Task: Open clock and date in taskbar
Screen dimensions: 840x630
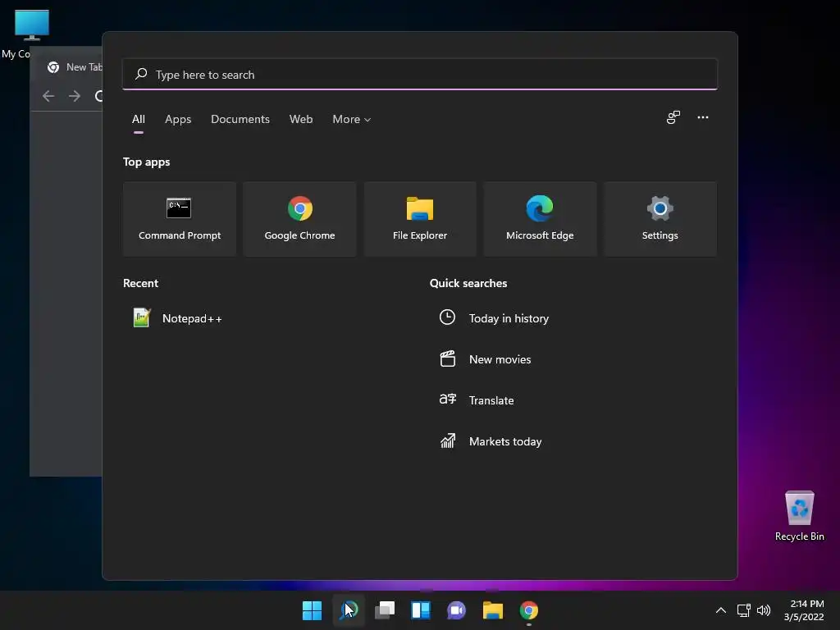Action: pos(804,610)
